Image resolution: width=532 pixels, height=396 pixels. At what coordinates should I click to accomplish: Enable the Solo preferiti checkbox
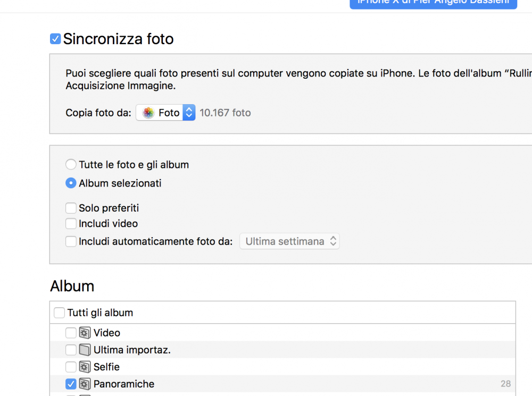pos(71,208)
